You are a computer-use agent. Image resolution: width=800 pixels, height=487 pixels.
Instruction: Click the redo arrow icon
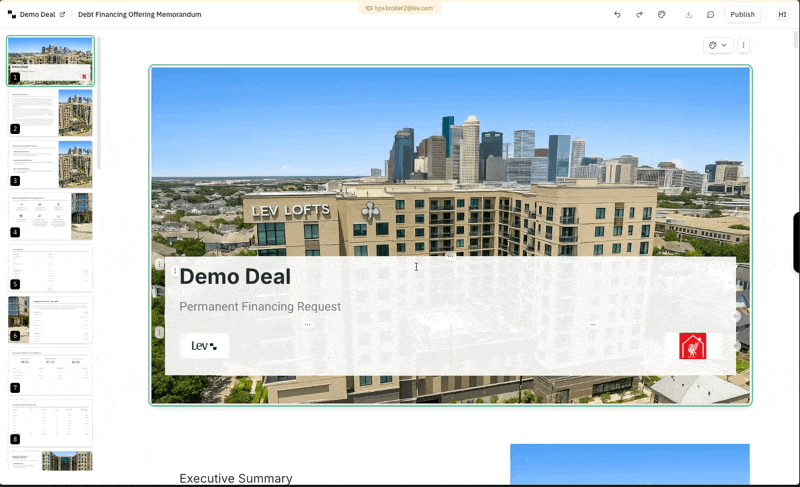[639, 15]
